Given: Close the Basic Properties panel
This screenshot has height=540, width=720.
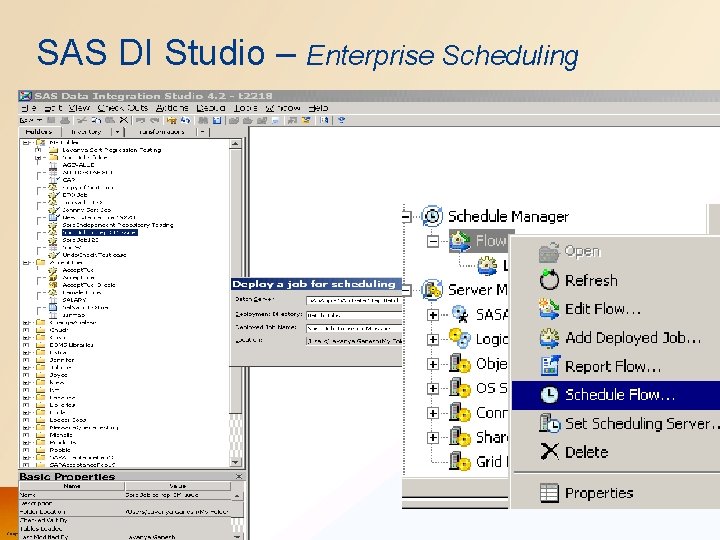Looking at the screenshot, I should click(239, 477).
